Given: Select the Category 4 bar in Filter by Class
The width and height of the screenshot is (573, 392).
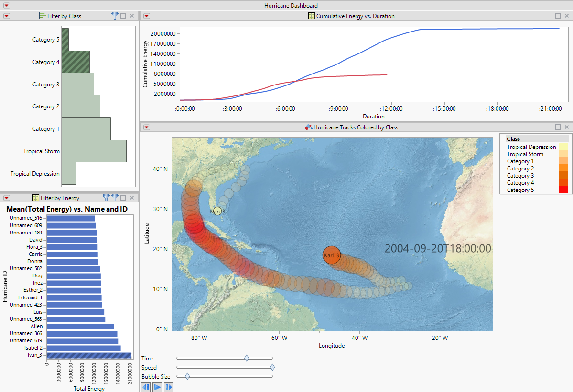Looking at the screenshot, I should coord(76,62).
